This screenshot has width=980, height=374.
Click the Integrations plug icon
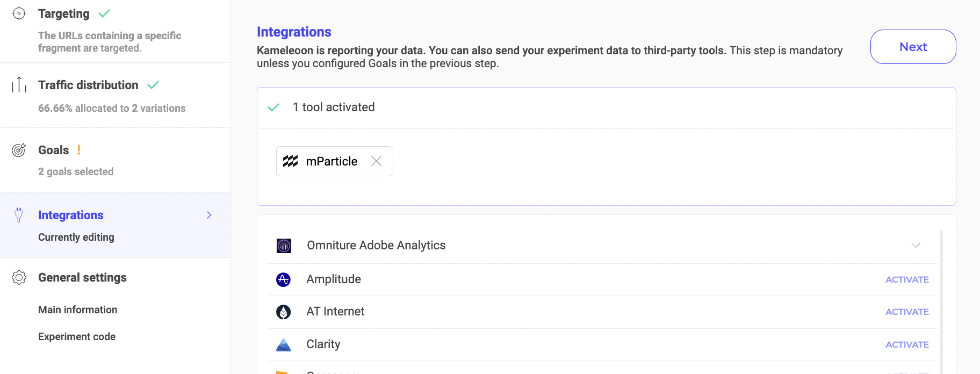pyautogui.click(x=19, y=215)
